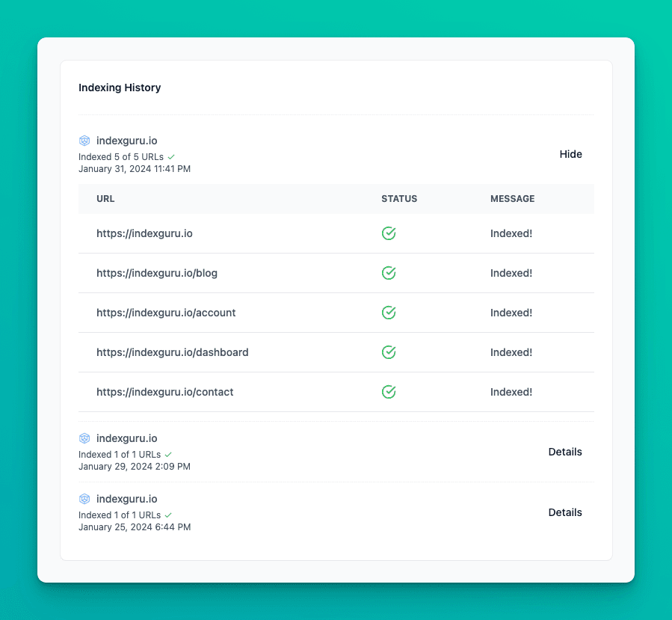The width and height of the screenshot is (672, 620).
Task: Click green check status for the /contact URL
Action: pos(389,392)
